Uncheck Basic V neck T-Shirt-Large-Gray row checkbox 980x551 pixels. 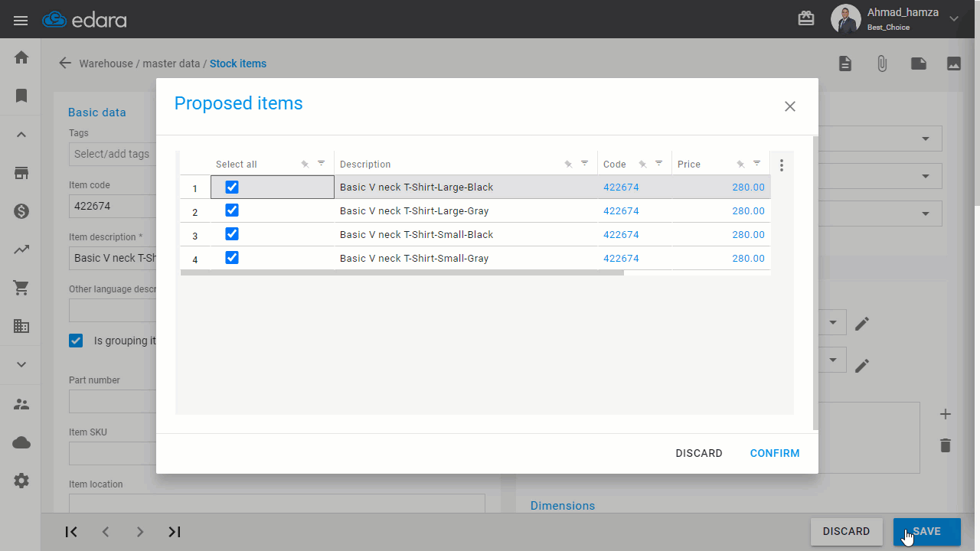(232, 210)
